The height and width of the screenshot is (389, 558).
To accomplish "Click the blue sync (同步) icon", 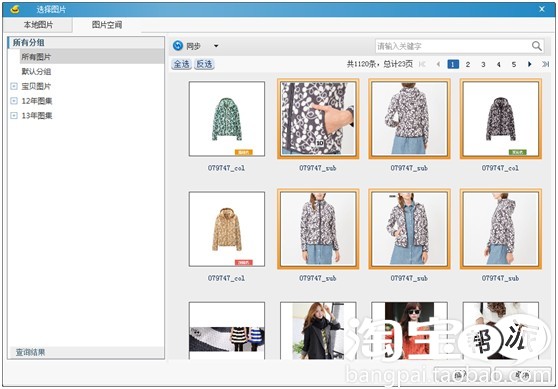I will (178, 46).
